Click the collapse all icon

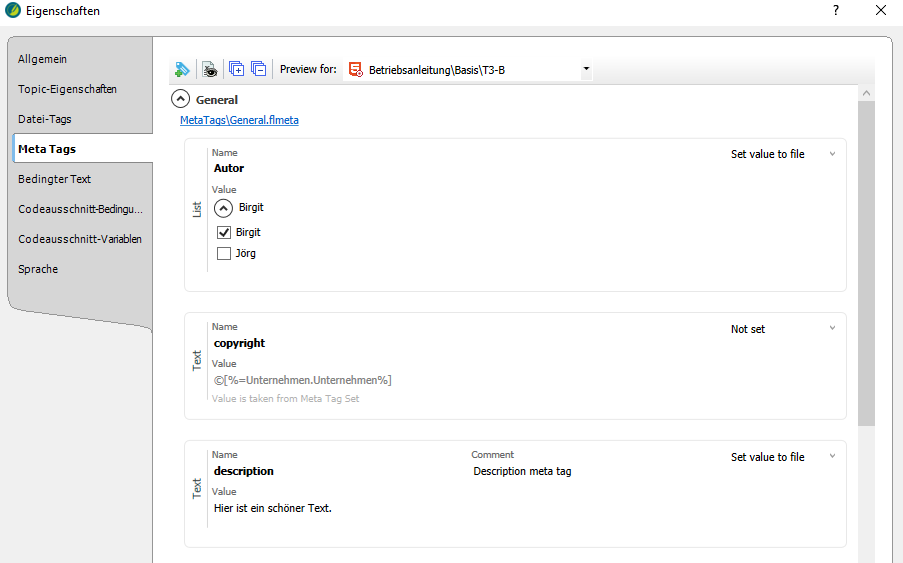[x=259, y=69]
